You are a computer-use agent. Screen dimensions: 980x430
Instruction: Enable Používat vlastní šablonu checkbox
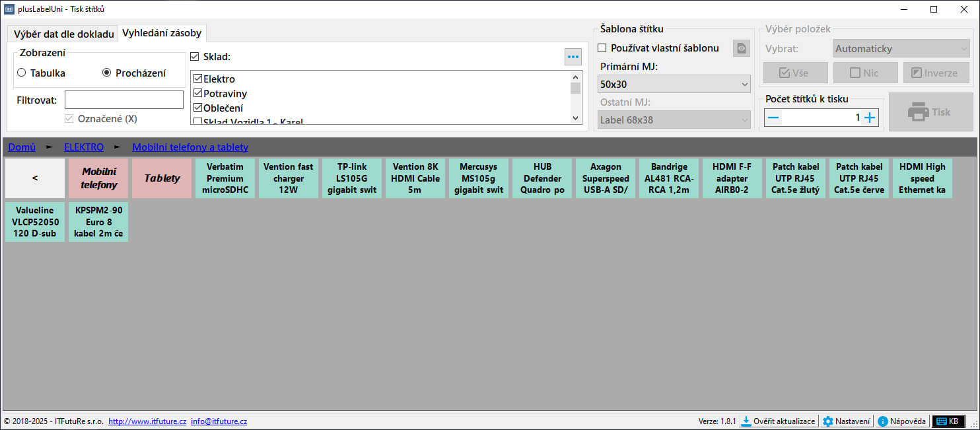602,48
